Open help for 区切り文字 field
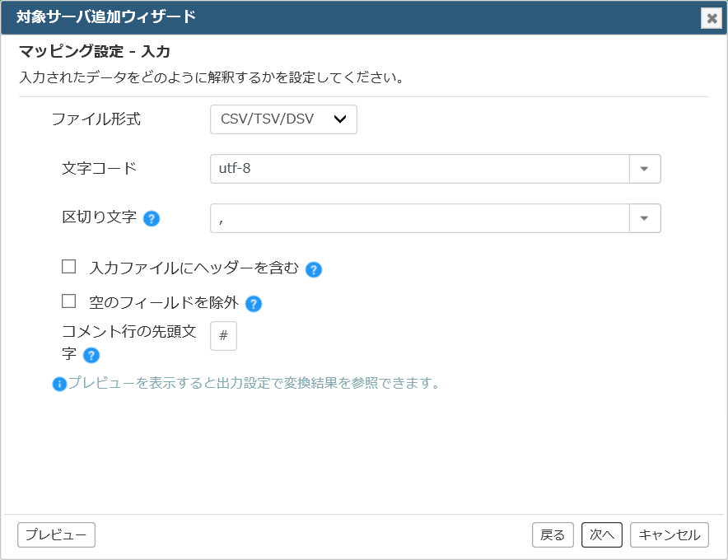728x560 pixels. 152,218
